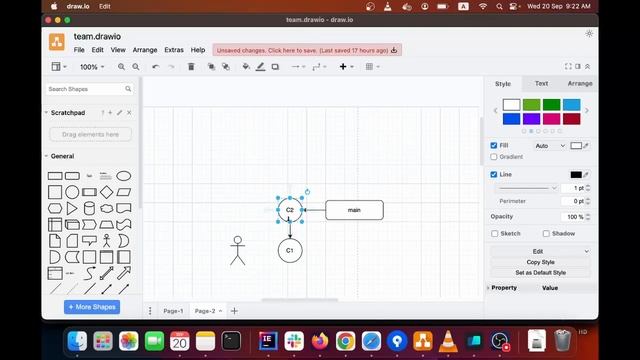Toggle the shadow toolbar icon
This screenshot has width=640, height=360.
click(x=276, y=67)
